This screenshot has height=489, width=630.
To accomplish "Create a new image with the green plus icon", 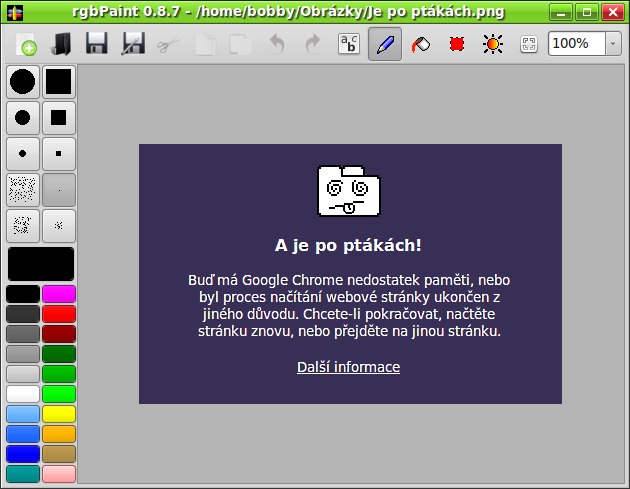I will pos(26,44).
